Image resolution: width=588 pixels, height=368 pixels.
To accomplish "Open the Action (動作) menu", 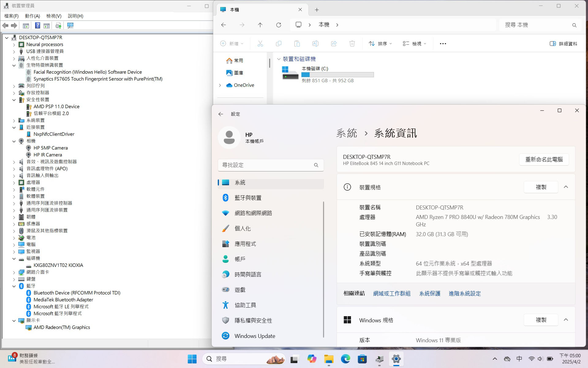I will point(32,16).
